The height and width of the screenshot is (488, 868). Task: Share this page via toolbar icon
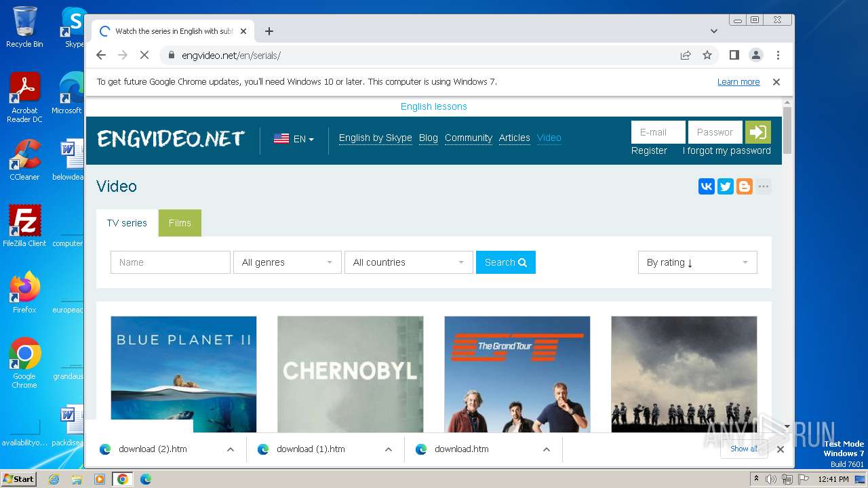pos(686,56)
